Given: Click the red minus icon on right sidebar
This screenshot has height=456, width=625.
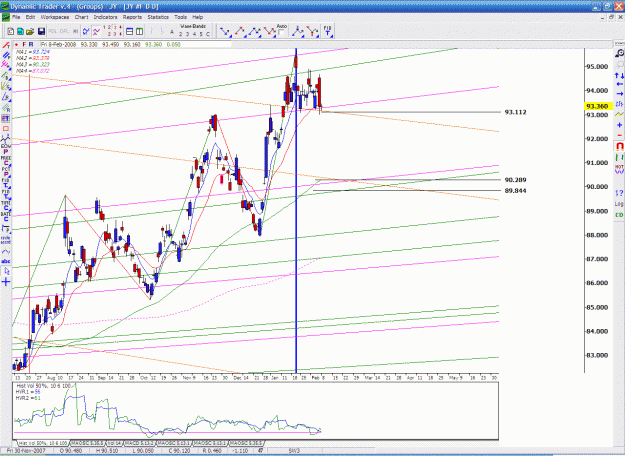Looking at the screenshot, I should [x=619, y=136].
